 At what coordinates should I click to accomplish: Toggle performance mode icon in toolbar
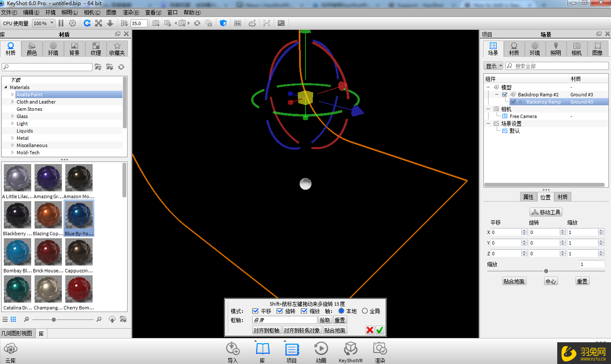point(73,23)
